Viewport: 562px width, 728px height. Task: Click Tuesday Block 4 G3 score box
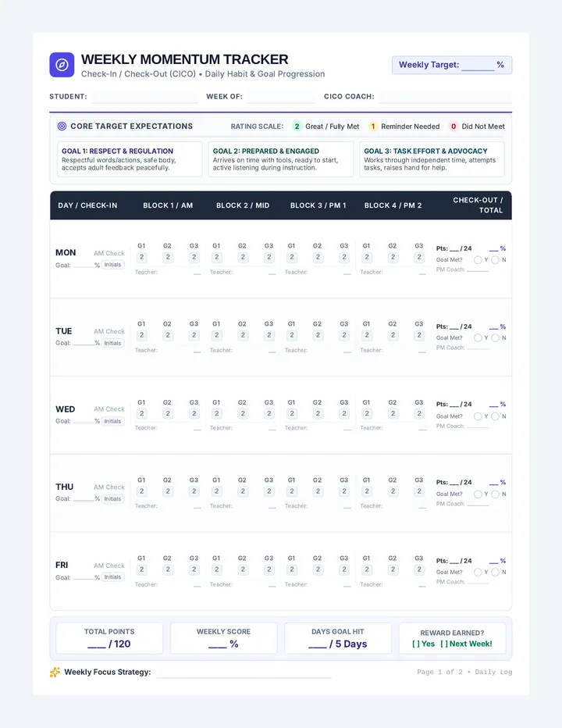(419, 335)
